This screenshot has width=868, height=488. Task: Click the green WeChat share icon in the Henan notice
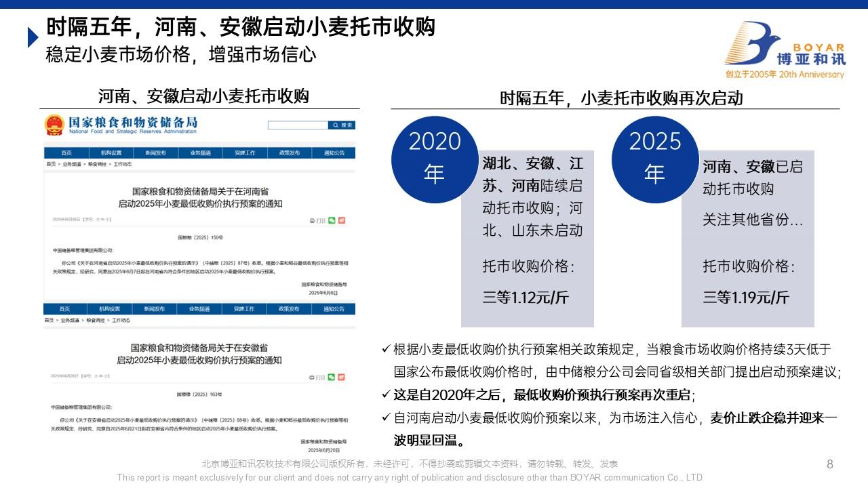tap(332, 220)
